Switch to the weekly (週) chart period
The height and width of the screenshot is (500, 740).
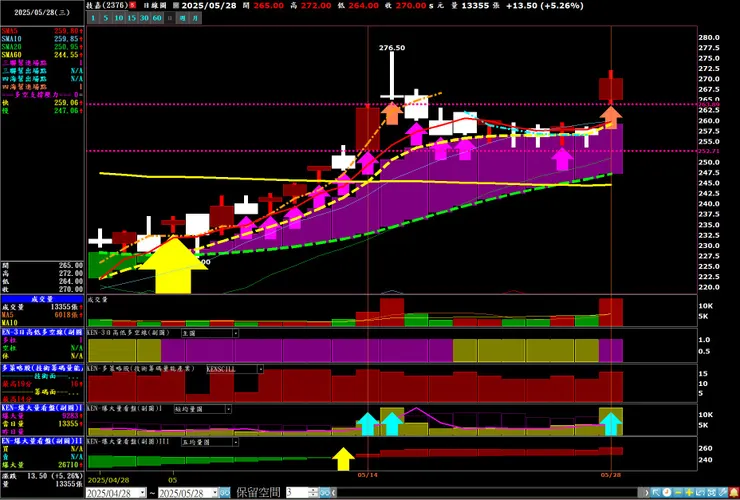click(x=183, y=18)
